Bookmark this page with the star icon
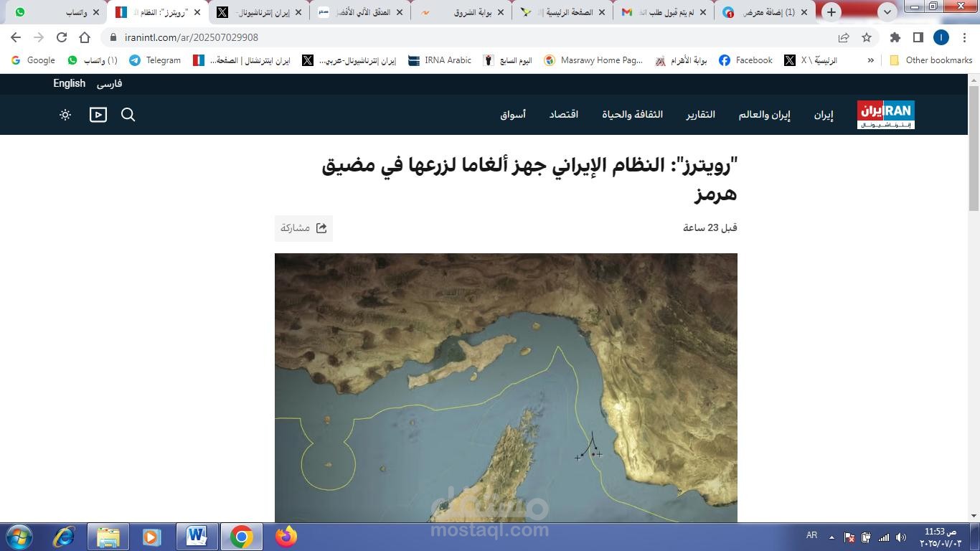Screen dimensions: 980x551 click(867, 37)
